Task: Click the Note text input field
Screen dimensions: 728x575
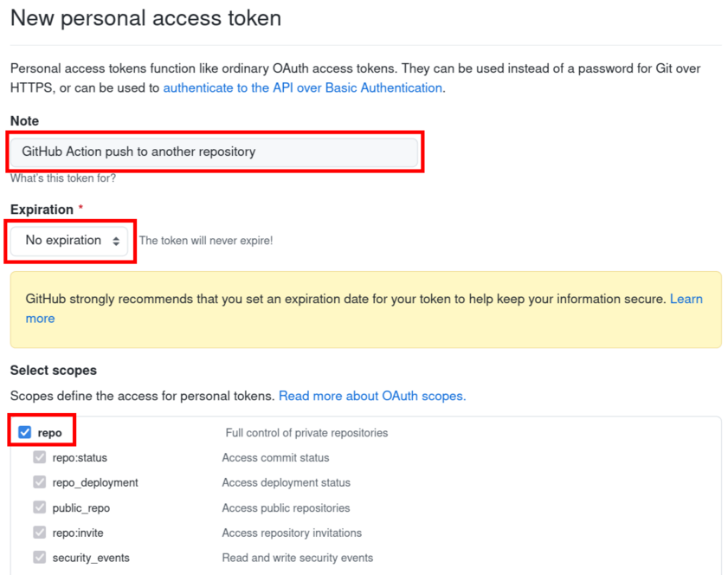Action: (214, 152)
